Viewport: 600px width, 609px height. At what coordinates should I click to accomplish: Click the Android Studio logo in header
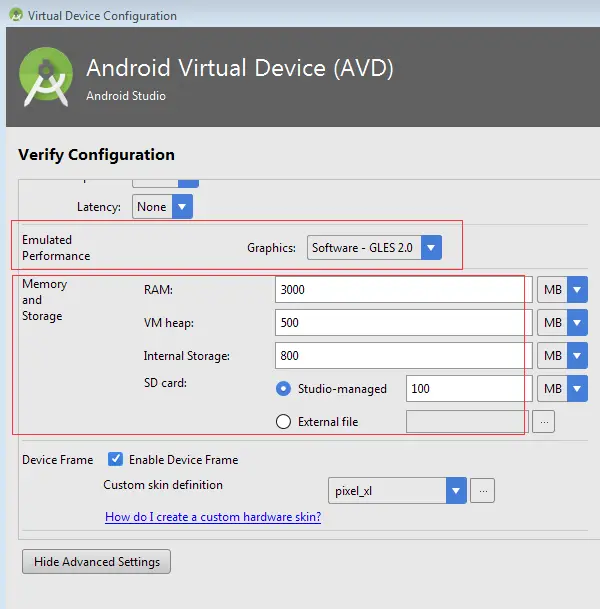(46, 77)
